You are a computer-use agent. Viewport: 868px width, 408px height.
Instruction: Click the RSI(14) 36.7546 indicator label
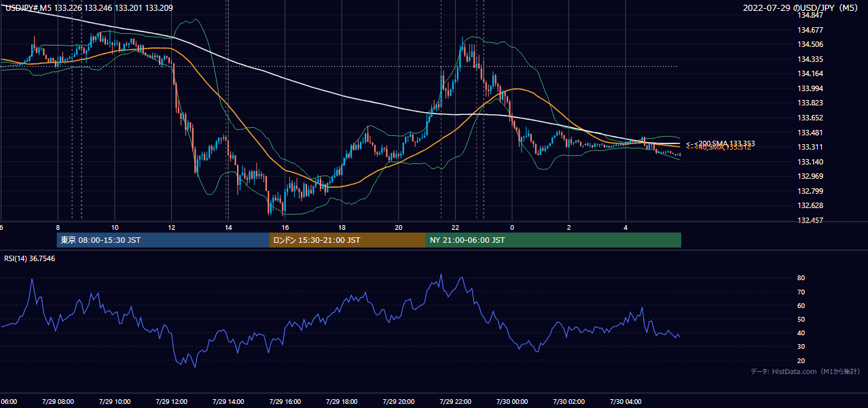[x=30, y=258]
